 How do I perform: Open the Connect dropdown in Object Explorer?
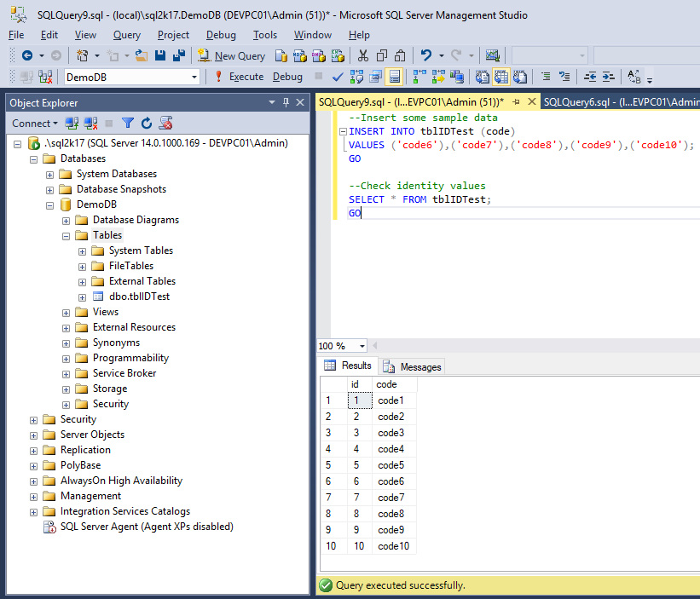[34, 123]
